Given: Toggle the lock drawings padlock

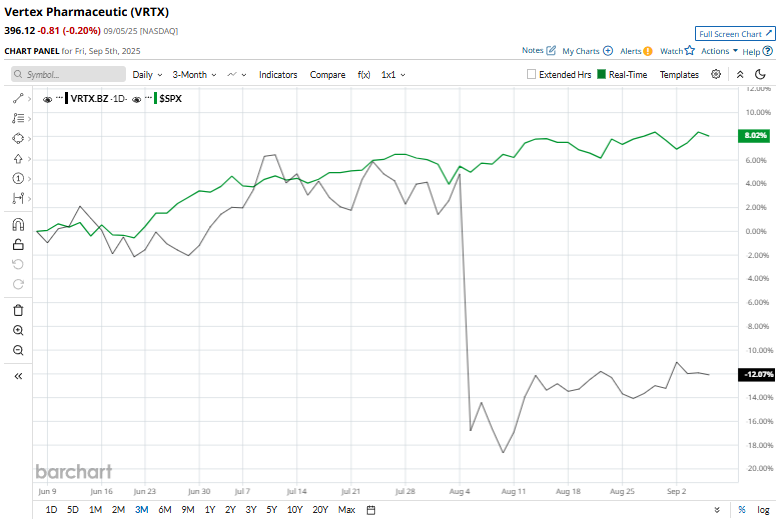Looking at the screenshot, I should point(18,244).
